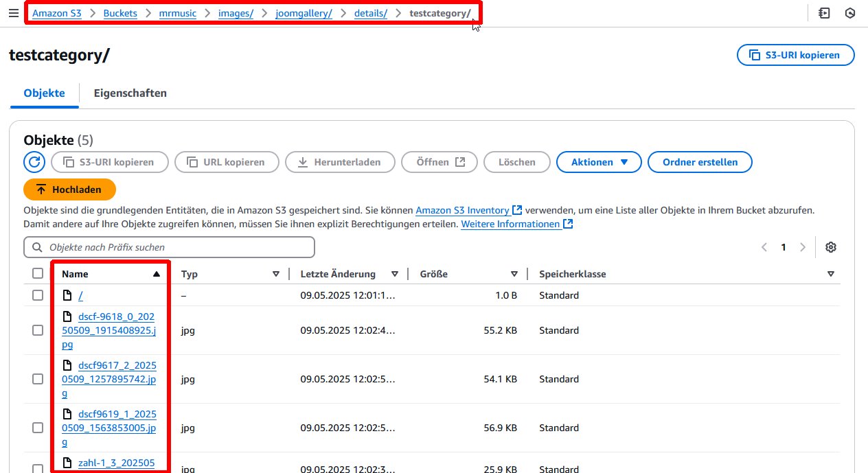Open dscf9617_2_20250509_1257895742.jpg object
Screen dimensions: 868x473
[110, 379]
